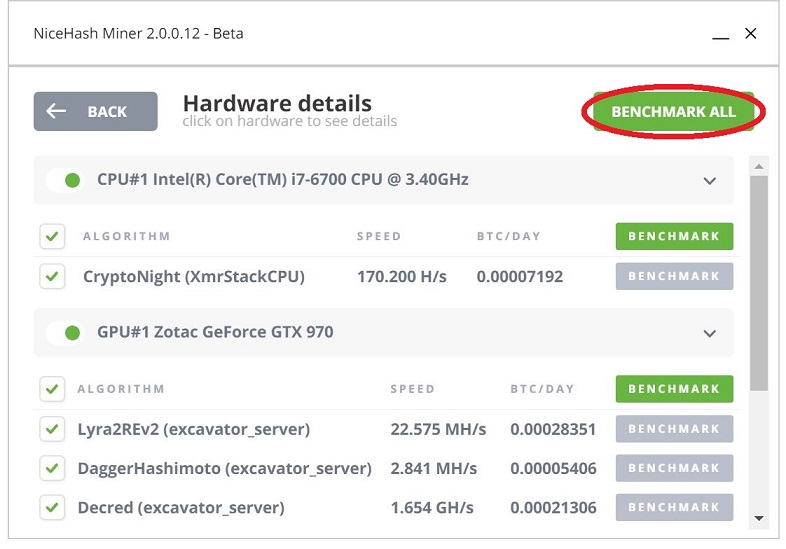The image size is (786, 549).
Task: Uncheck Decred (excavator_server) algorithm
Action: coord(52,507)
